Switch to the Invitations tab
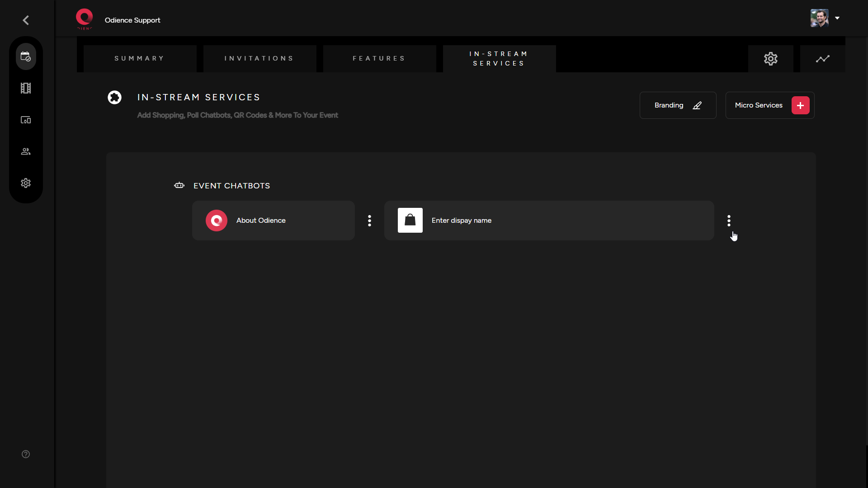Viewport: 868px width, 488px height. click(259, 59)
